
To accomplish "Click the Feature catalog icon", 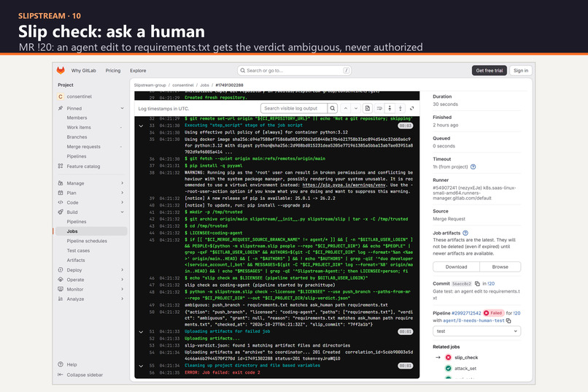I will click(x=61, y=166).
